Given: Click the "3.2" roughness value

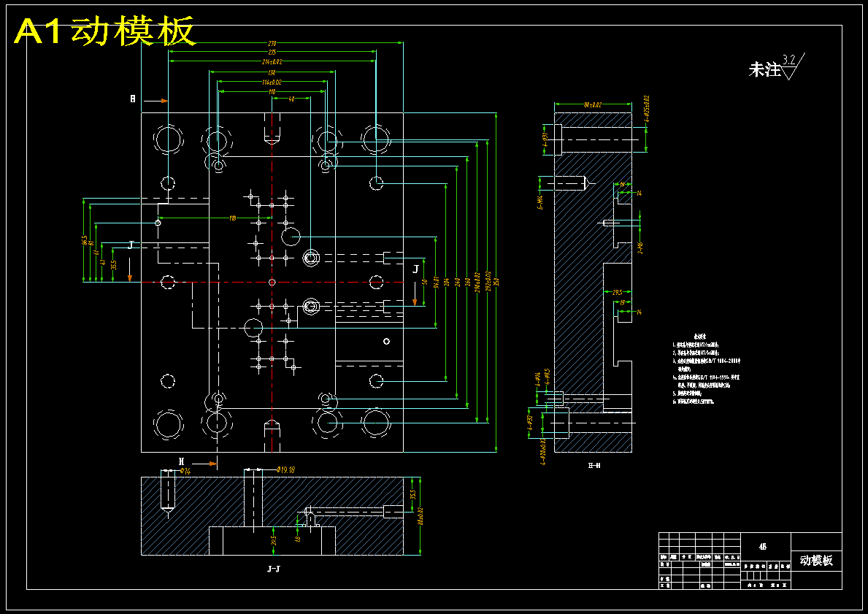Looking at the screenshot, I should point(789,59).
